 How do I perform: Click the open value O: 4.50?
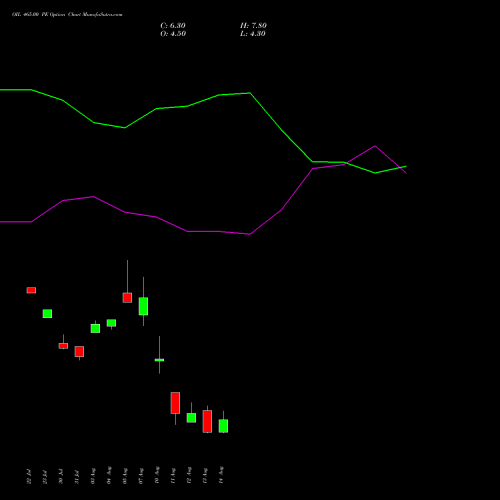(173, 34)
